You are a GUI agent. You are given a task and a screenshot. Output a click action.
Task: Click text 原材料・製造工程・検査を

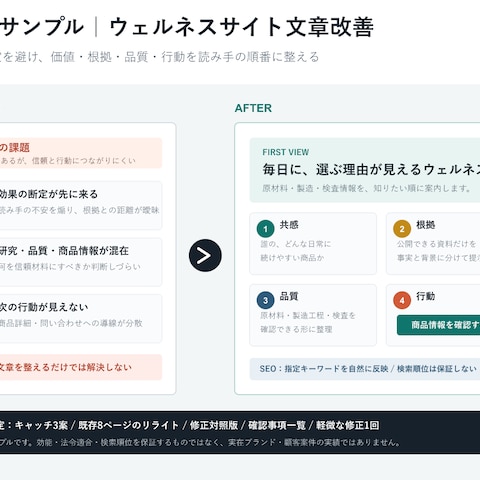308,315
